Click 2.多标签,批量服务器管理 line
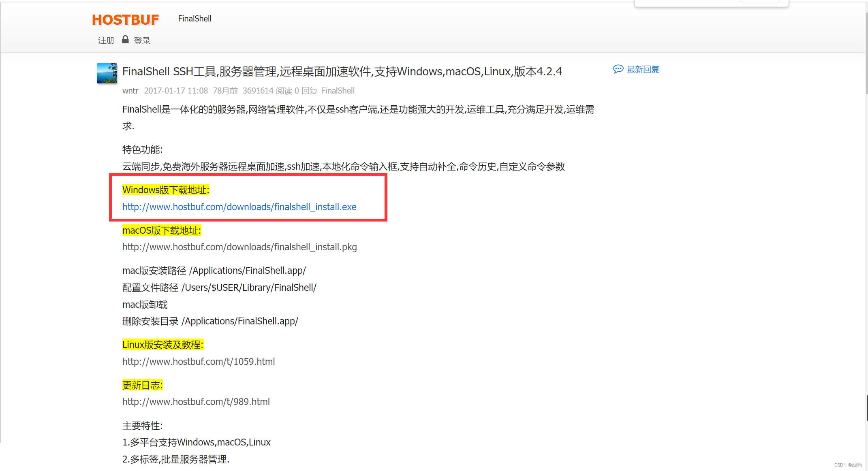Image resolution: width=868 pixels, height=471 pixels. [176, 459]
